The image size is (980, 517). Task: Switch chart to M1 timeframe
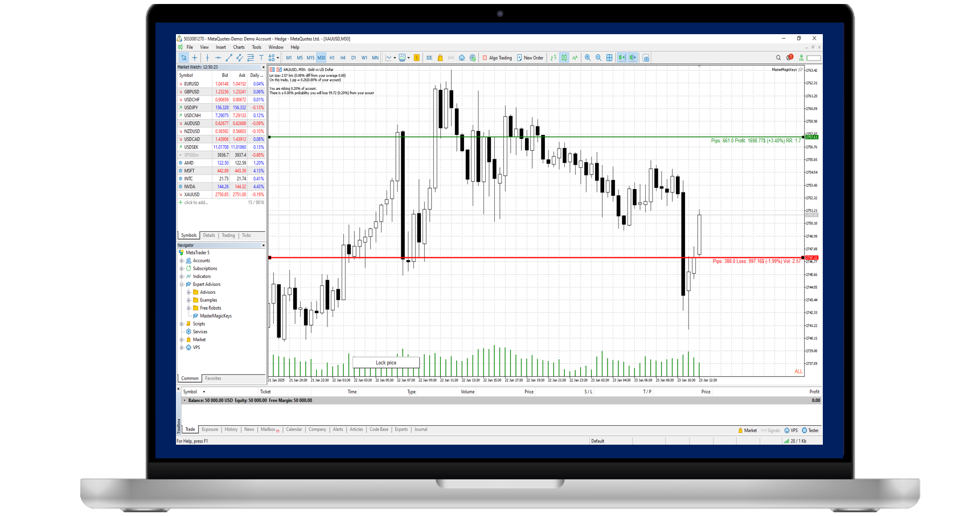[289, 58]
